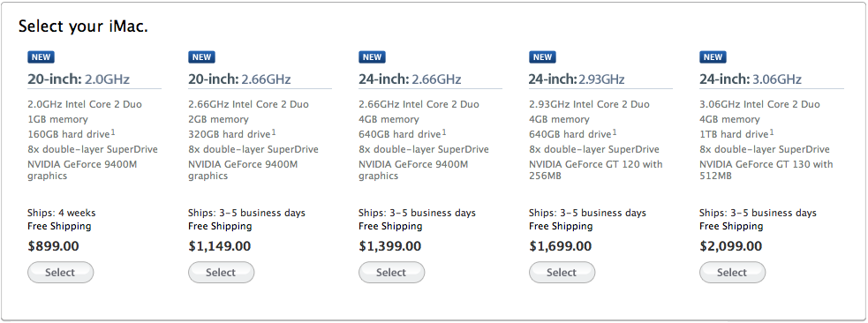Click NEW badge above 24-inch 3.06GHz

coord(713,57)
